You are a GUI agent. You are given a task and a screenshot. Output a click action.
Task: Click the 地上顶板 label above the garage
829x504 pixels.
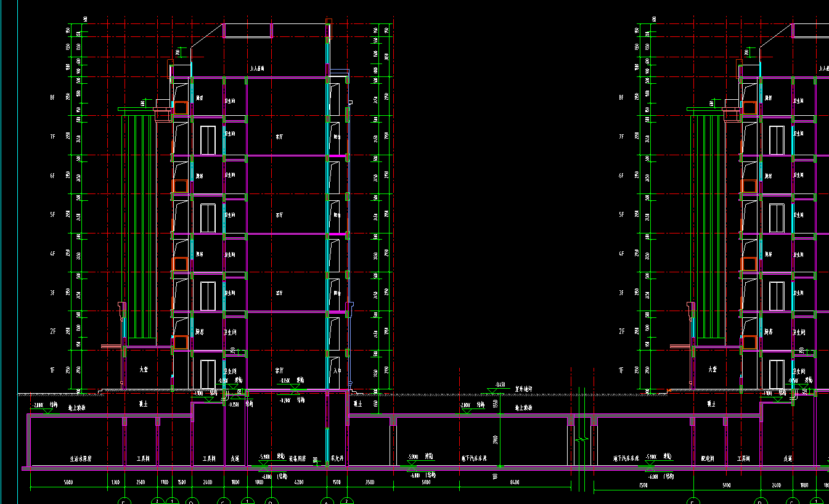[523, 408]
